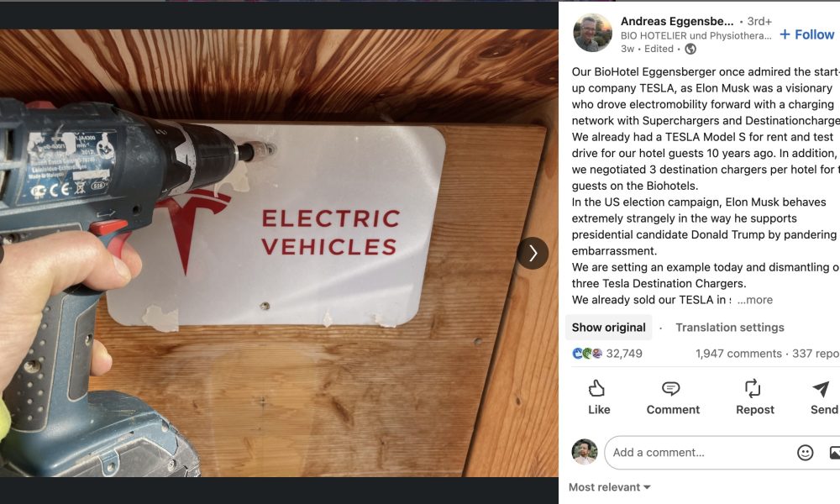Click the add photo icon in comment box
840x504 pixels.
[x=834, y=453]
